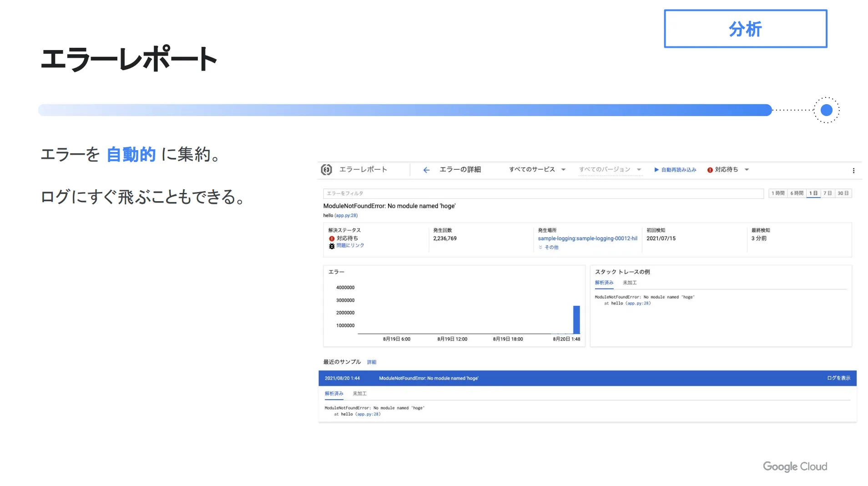Open app.py:28 link in recent sample trace

pyautogui.click(x=368, y=414)
